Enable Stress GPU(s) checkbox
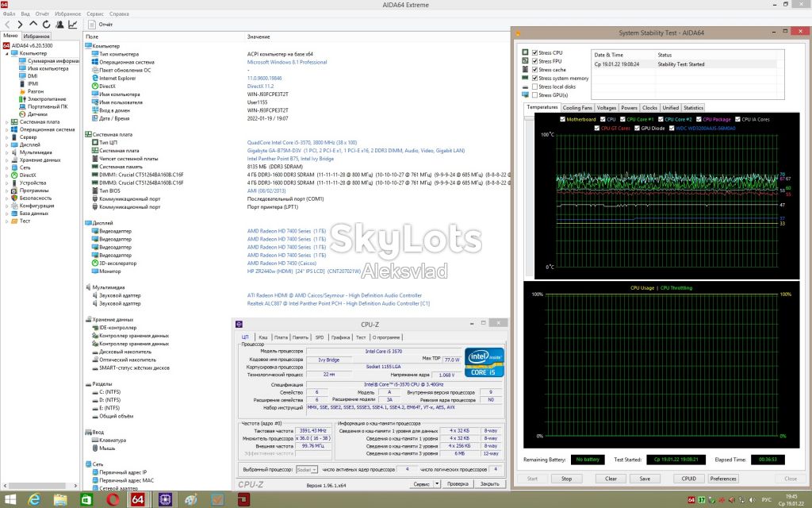Viewport: 812px width, 508px height. coord(535,95)
